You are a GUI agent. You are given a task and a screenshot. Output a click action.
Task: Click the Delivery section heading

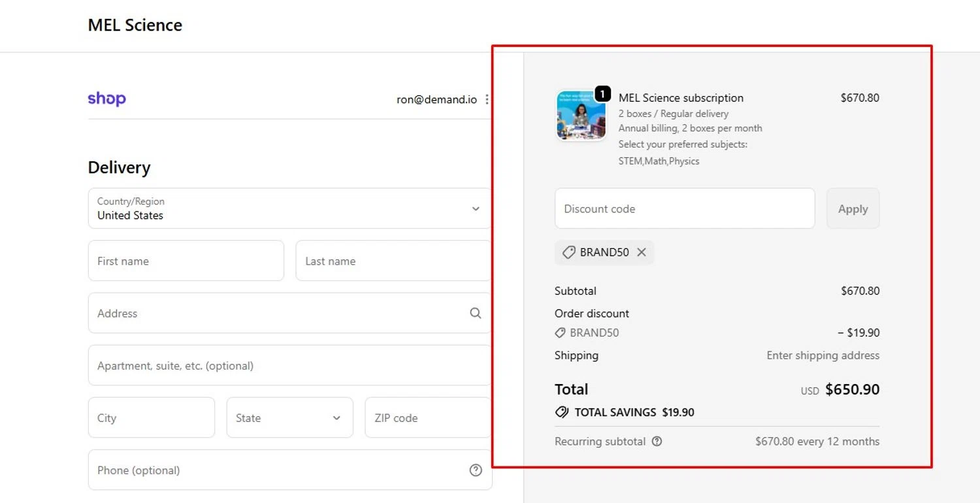click(x=119, y=167)
